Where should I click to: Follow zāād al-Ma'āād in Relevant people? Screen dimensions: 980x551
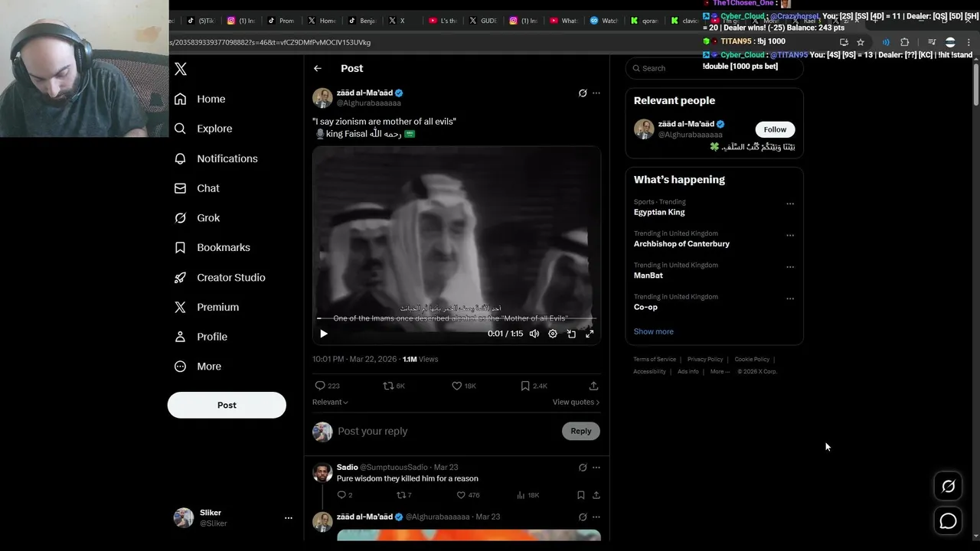tap(775, 129)
